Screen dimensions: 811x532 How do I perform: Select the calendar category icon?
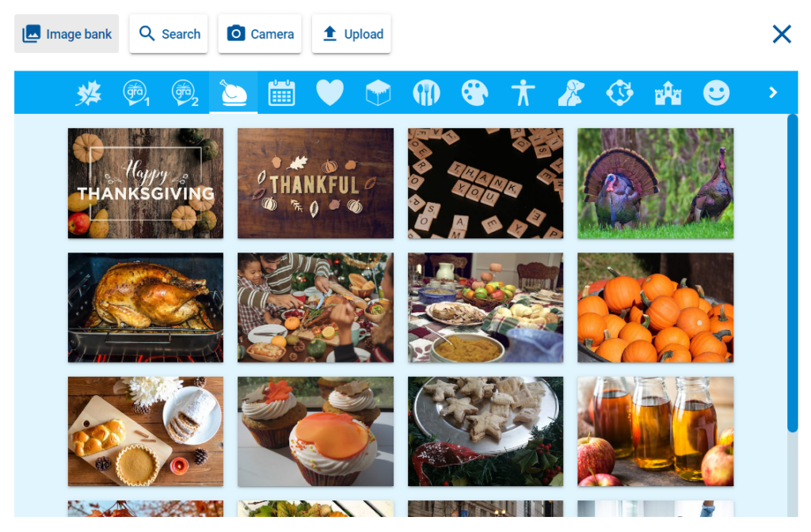pos(281,93)
